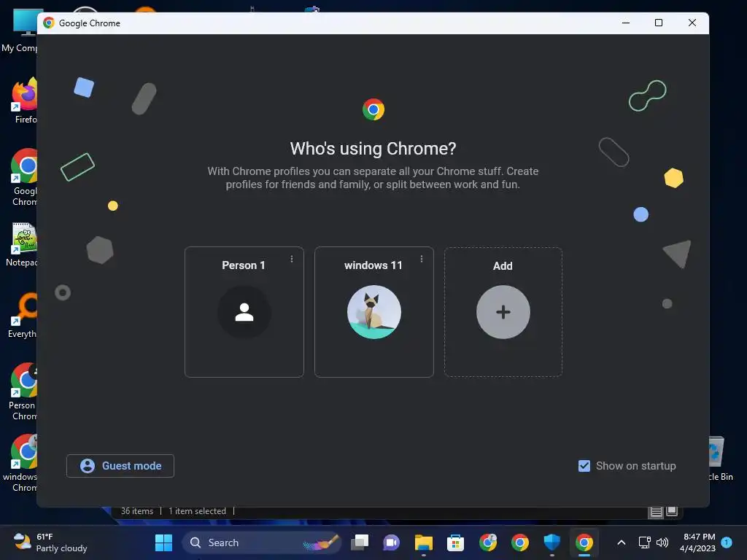
Task: Open the Chrome taskbar icon with profile badge
Action: point(488,542)
